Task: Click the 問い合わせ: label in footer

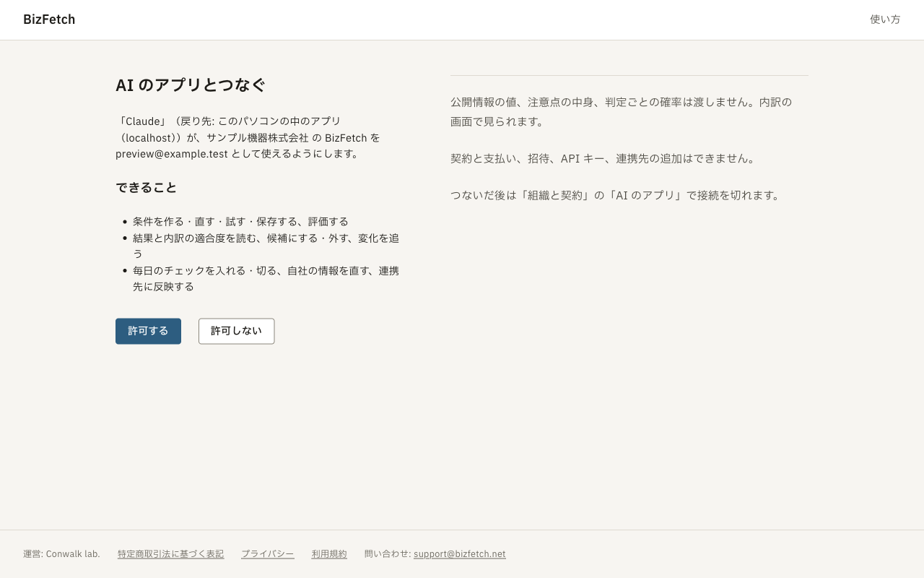Action: click(388, 554)
